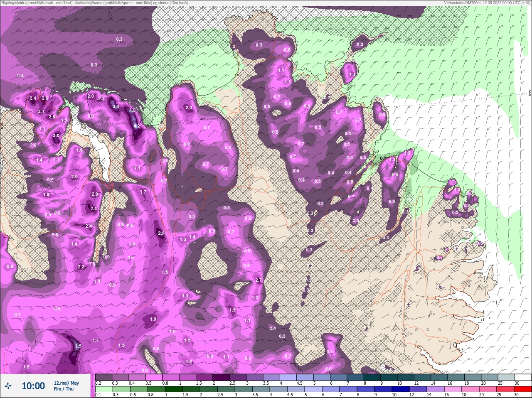The image size is (532, 398).
Task: Click the '0.1' label on the lower scale
Action: pyautogui.click(x=98, y=395)
